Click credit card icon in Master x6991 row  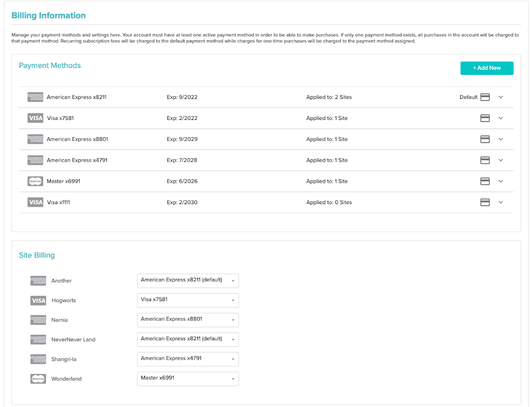485,181
